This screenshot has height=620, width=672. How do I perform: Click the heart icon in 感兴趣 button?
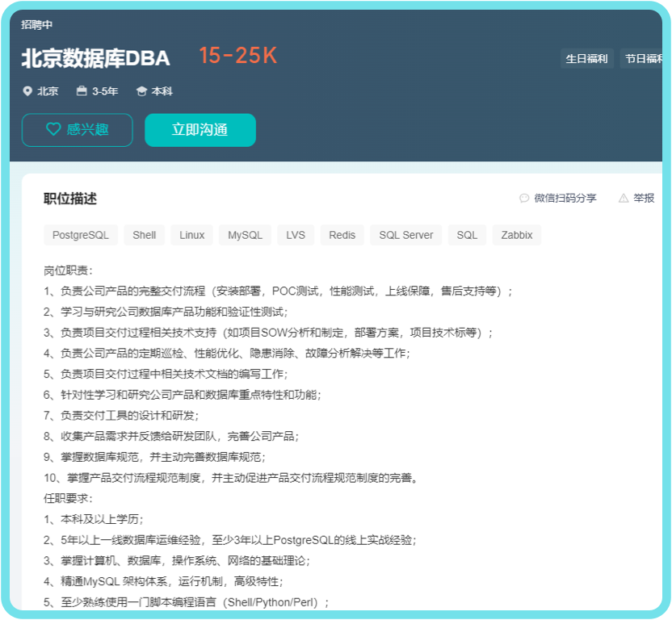(53, 129)
